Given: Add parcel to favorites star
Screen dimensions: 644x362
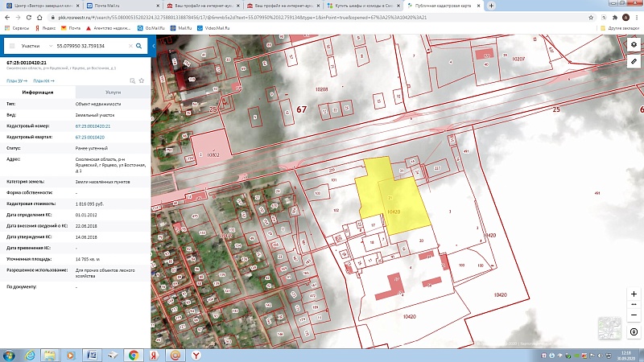Looking at the screenshot, I should pos(142,80).
